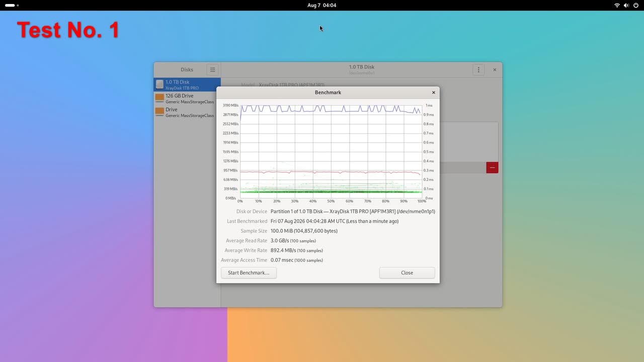Viewport: 644px width, 362px height.
Task: Click the Last Benchmarked date text
Action: [x=335, y=221]
